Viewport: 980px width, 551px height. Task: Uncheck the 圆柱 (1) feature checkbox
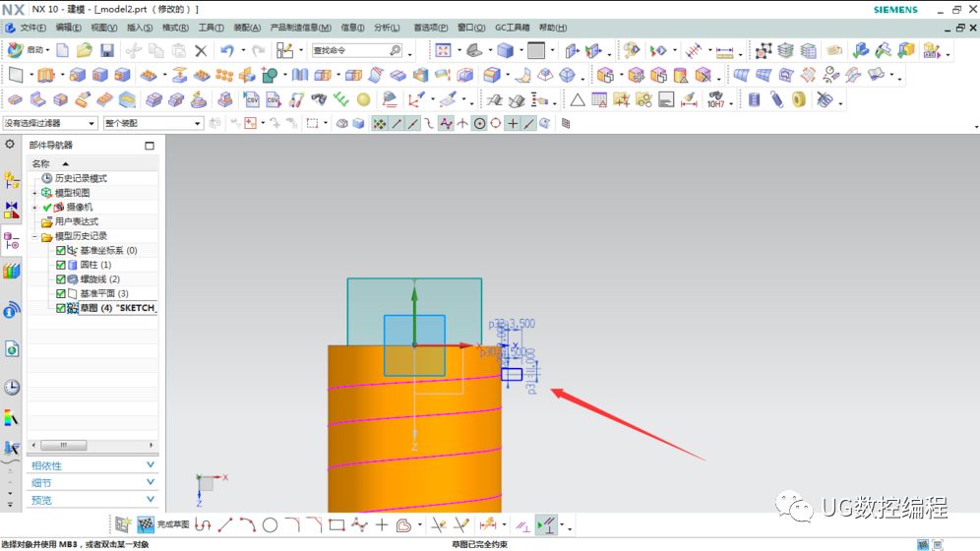pos(61,265)
